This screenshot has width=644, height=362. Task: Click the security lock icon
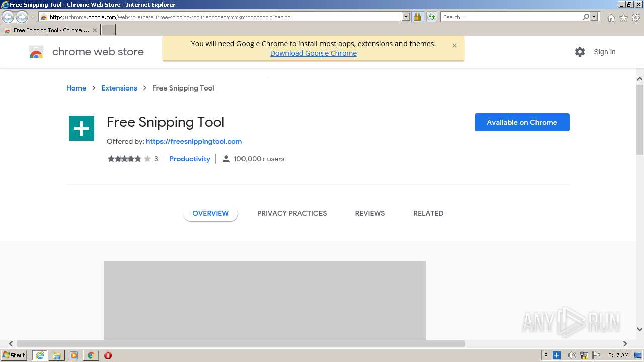tap(417, 17)
